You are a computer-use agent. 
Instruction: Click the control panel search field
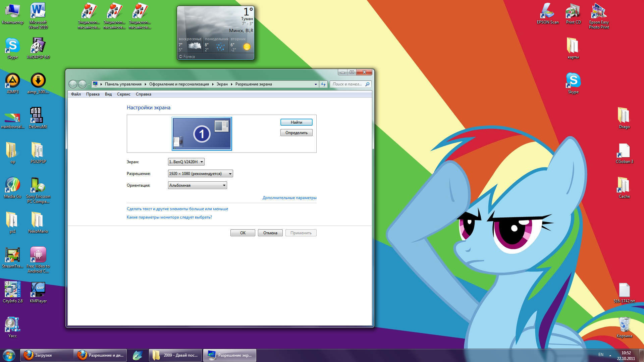348,84
